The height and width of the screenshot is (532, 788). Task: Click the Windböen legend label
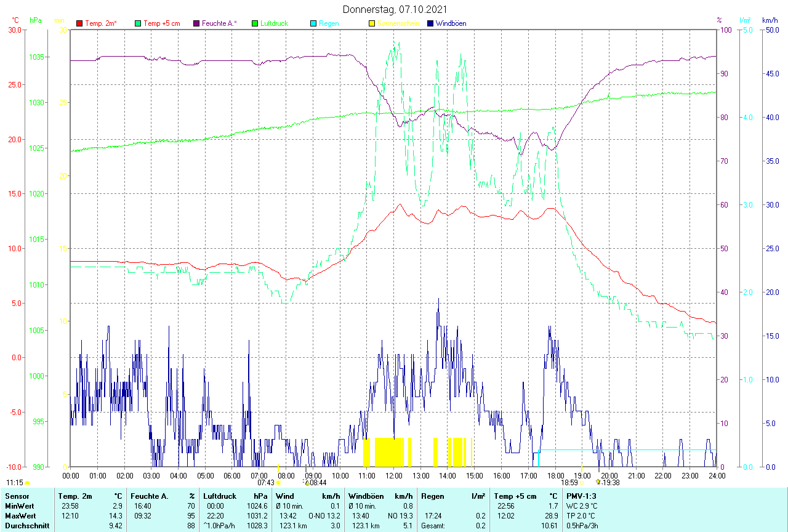tap(451, 23)
